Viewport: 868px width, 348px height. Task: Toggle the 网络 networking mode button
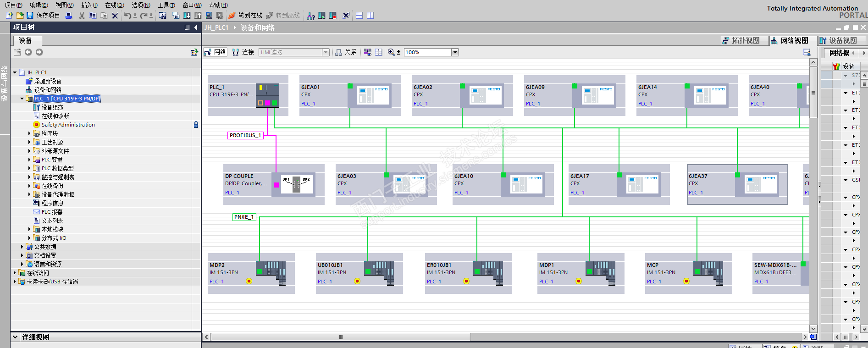[215, 52]
